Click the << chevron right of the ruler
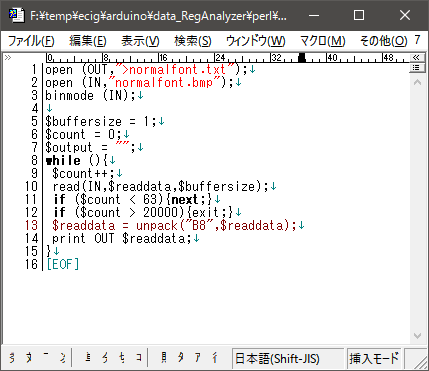 point(416,58)
